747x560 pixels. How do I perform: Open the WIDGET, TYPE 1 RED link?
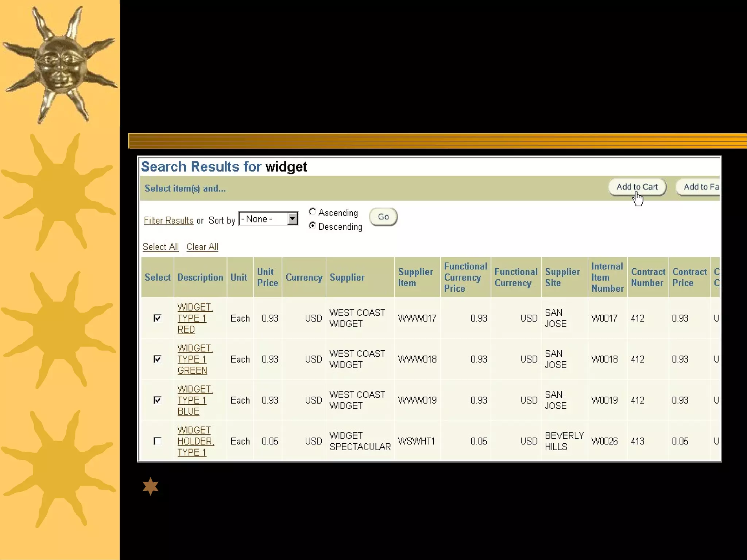(x=195, y=318)
